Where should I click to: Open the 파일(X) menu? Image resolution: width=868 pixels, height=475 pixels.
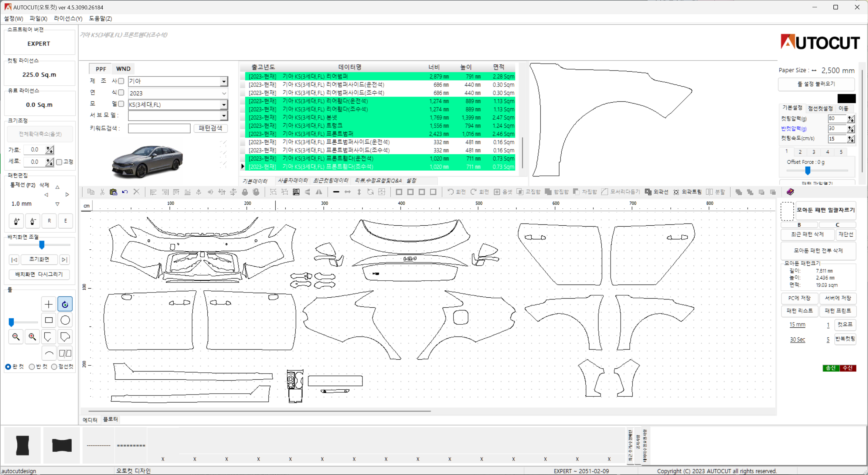pos(39,19)
